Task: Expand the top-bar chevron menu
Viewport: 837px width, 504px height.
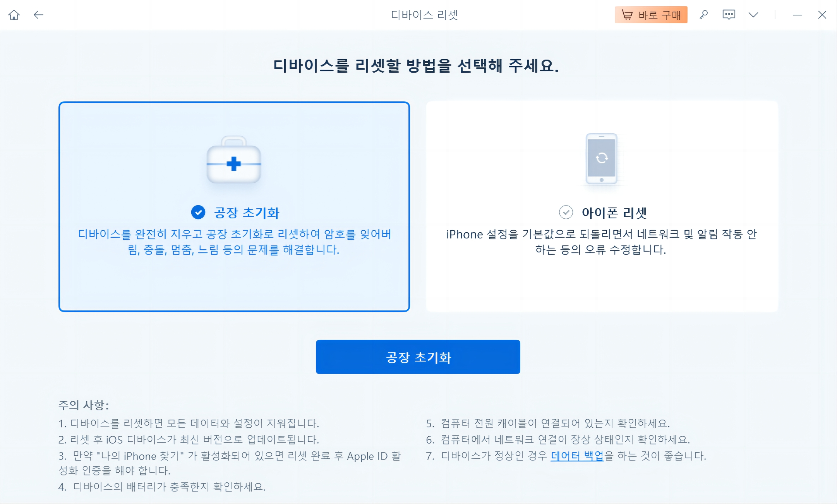Action: point(753,15)
